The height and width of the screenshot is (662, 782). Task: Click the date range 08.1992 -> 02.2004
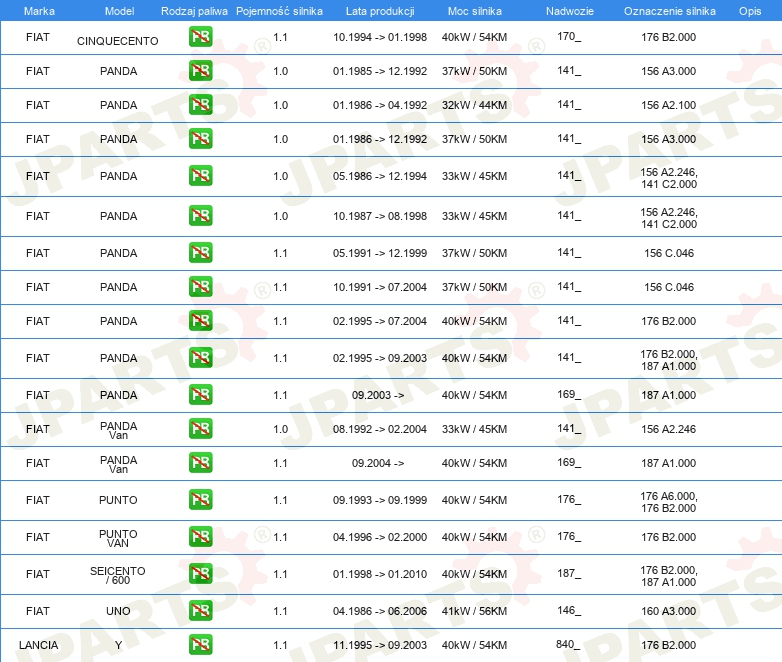(x=380, y=430)
